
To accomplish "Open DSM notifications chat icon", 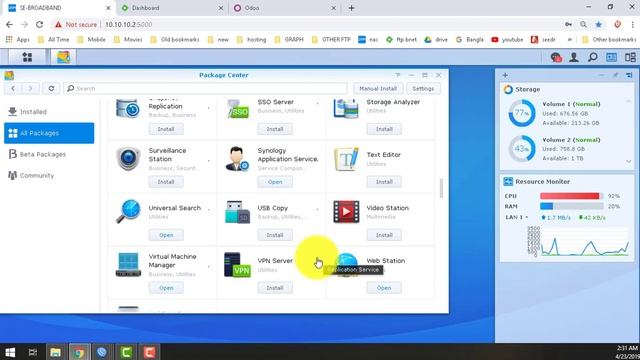I will (556, 58).
